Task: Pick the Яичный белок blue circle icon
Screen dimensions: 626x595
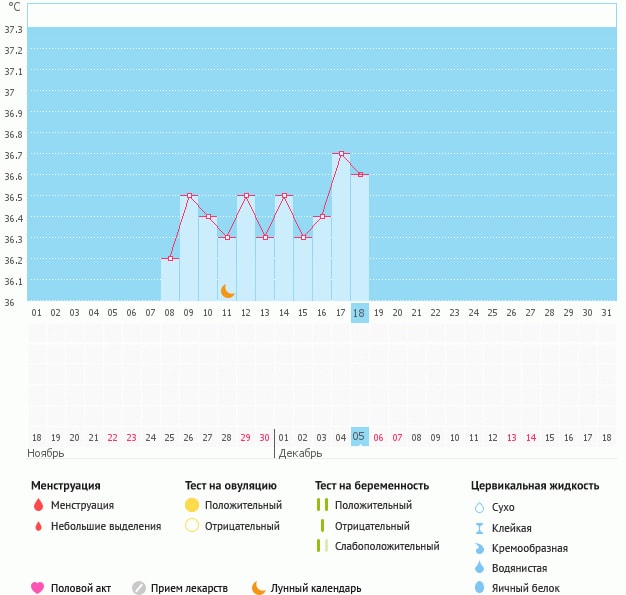Action: [x=478, y=588]
